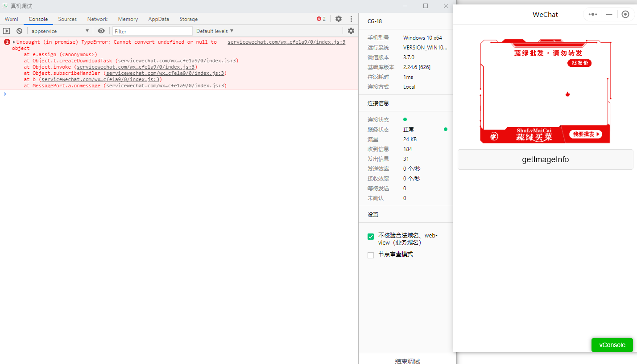Click the console Filter input field
The image size is (637, 364).
153,31
